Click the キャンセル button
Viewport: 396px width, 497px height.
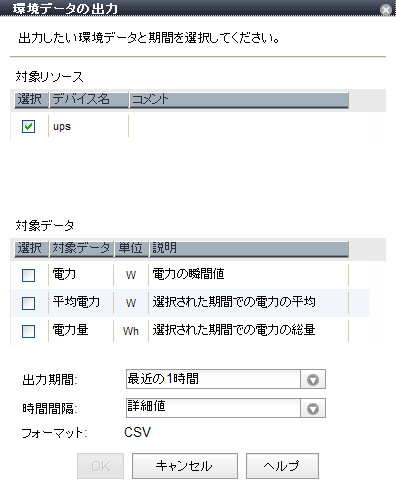pos(185,466)
